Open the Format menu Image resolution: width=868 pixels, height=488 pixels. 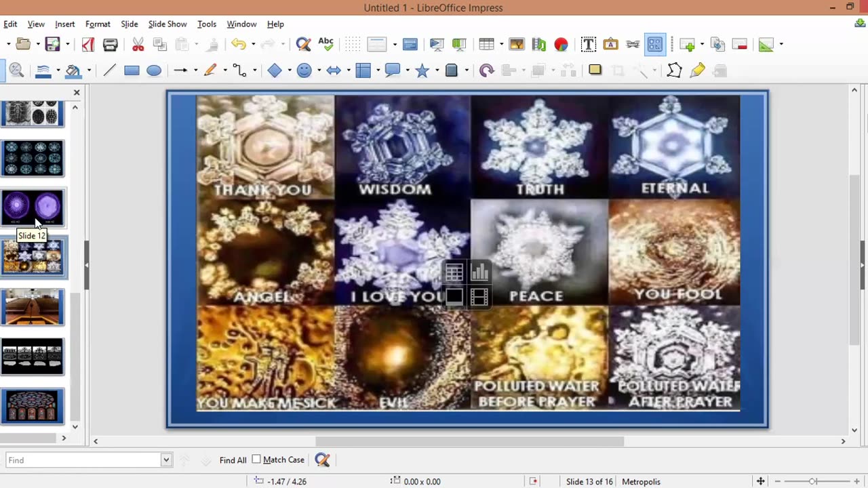[98, 24]
